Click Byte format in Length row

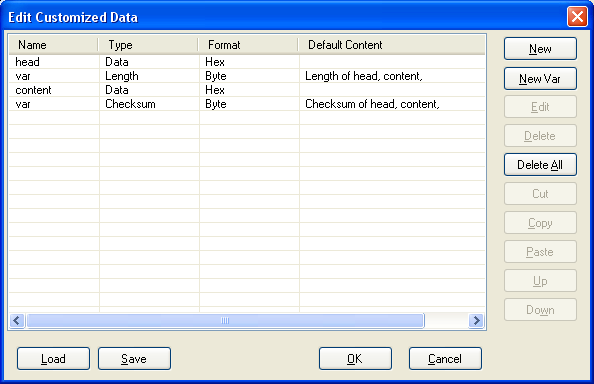click(216, 76)
